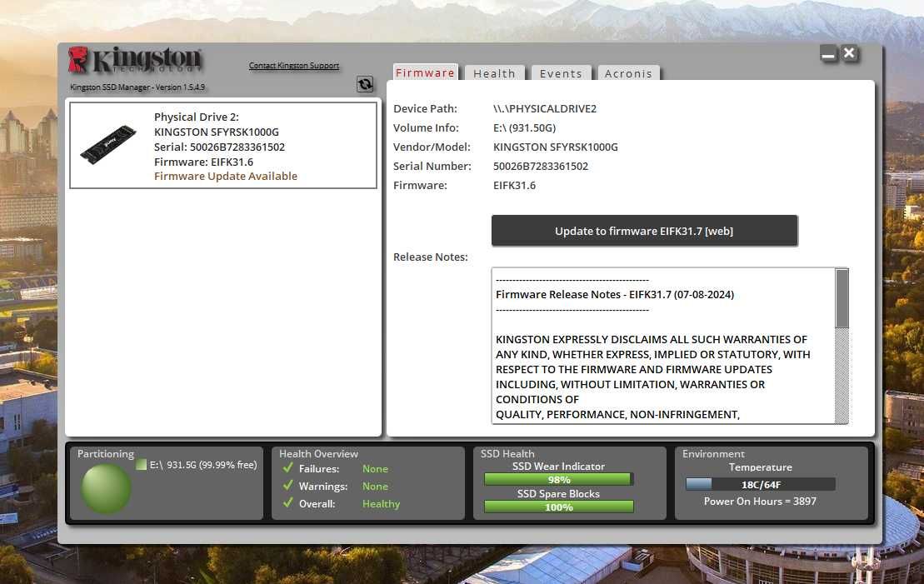The width and height of the screenshot is (924, 584).
Task: Click the Failures green checkmark icon
Action: (287, 468)
